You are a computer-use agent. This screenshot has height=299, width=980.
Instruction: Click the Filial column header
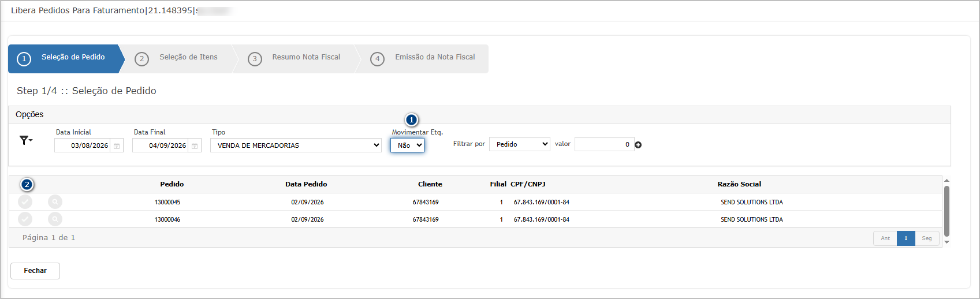[498, 184]
